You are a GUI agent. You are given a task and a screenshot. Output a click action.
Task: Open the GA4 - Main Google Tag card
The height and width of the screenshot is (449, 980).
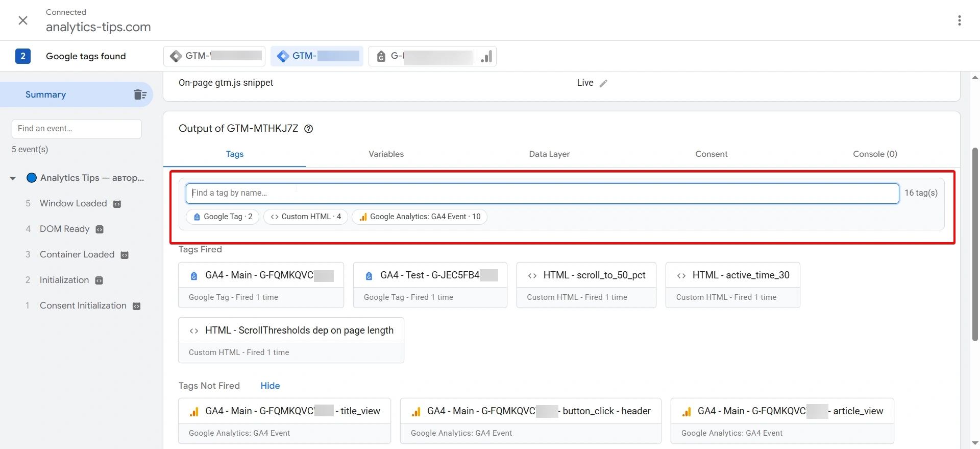click(x=261, y=285)
